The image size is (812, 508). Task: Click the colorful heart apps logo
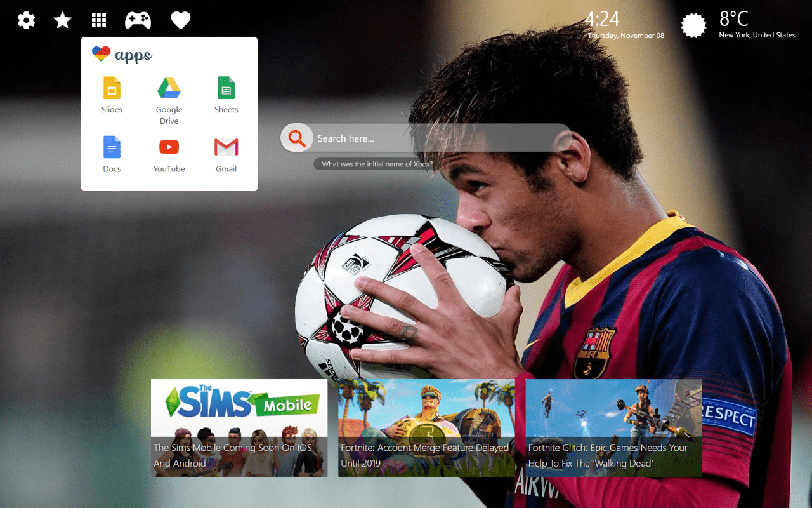(101, 54)
